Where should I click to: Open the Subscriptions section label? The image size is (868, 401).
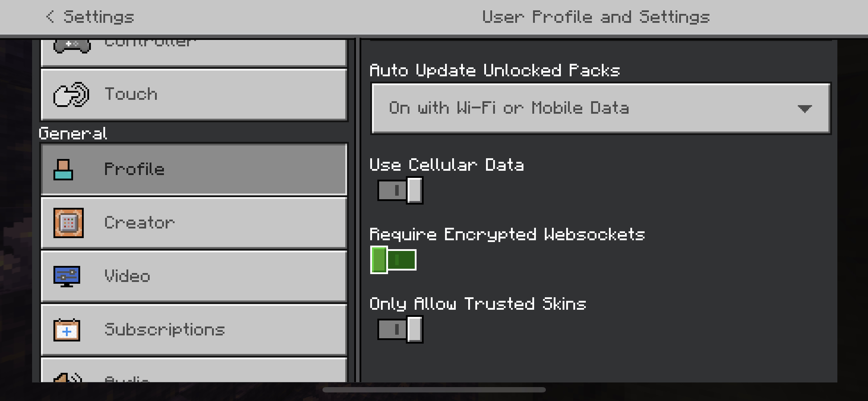pos(165,330)
